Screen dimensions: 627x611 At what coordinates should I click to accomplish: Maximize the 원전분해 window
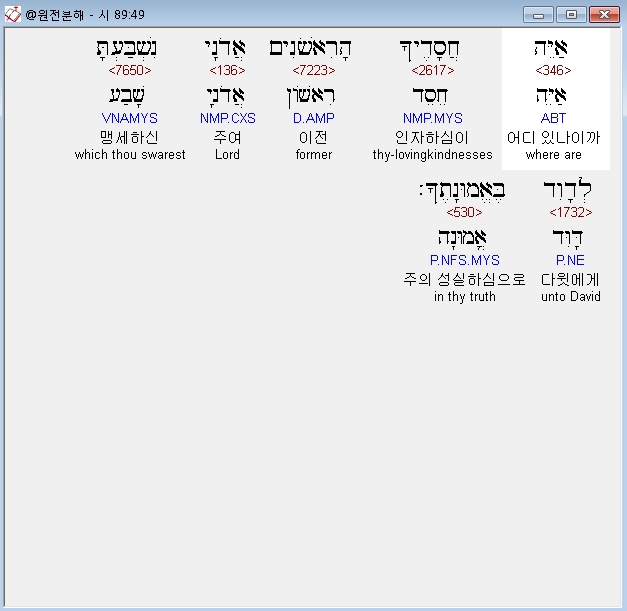571,15
